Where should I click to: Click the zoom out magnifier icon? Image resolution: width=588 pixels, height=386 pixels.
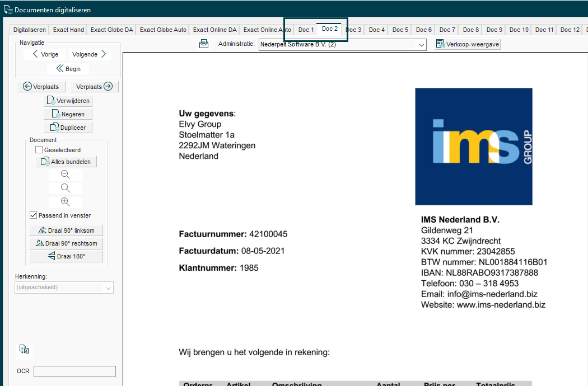pyautogui.click(x=66, y=175)
